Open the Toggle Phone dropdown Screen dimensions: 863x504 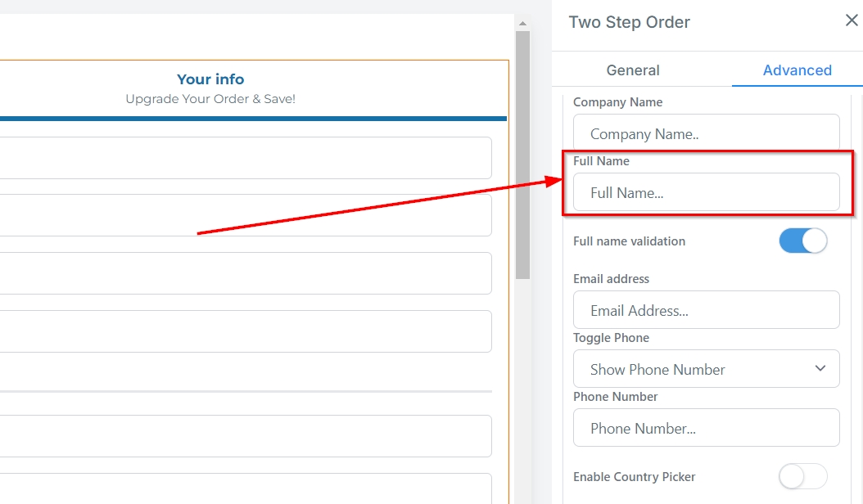706,369
